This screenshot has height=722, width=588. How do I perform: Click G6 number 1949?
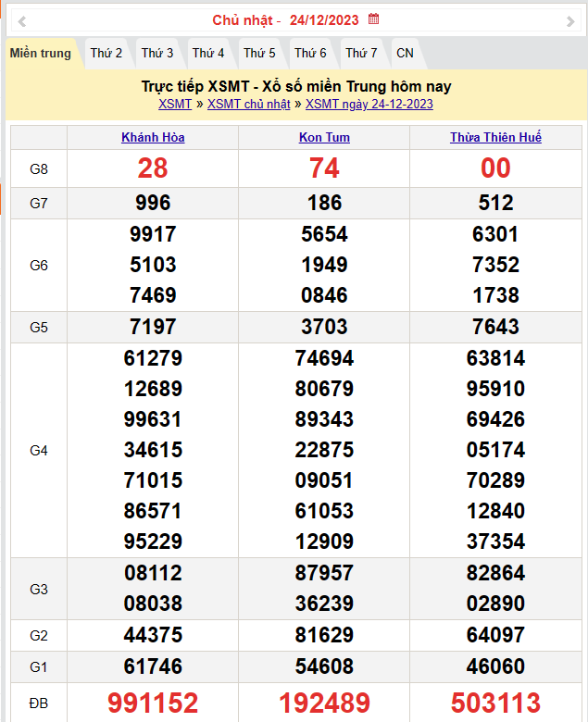pos(325,265)
